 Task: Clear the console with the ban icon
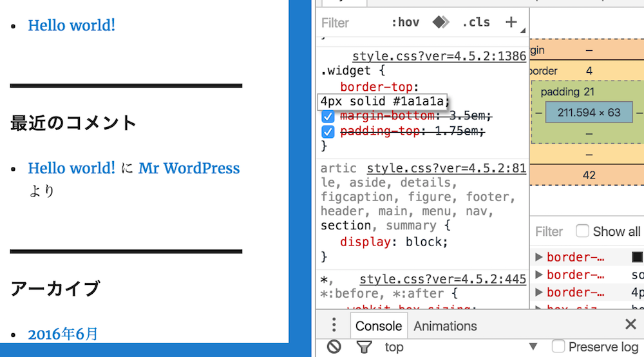tap(334, 347)
